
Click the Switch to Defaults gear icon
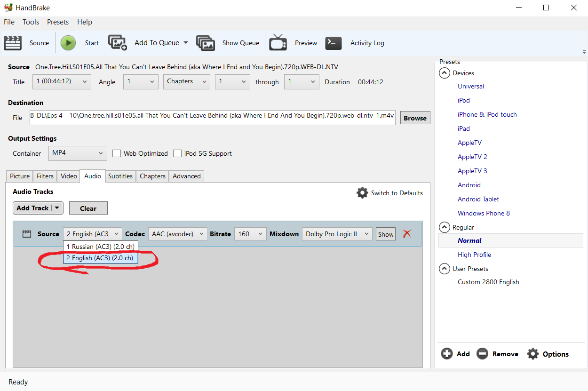tap(362, 193)
